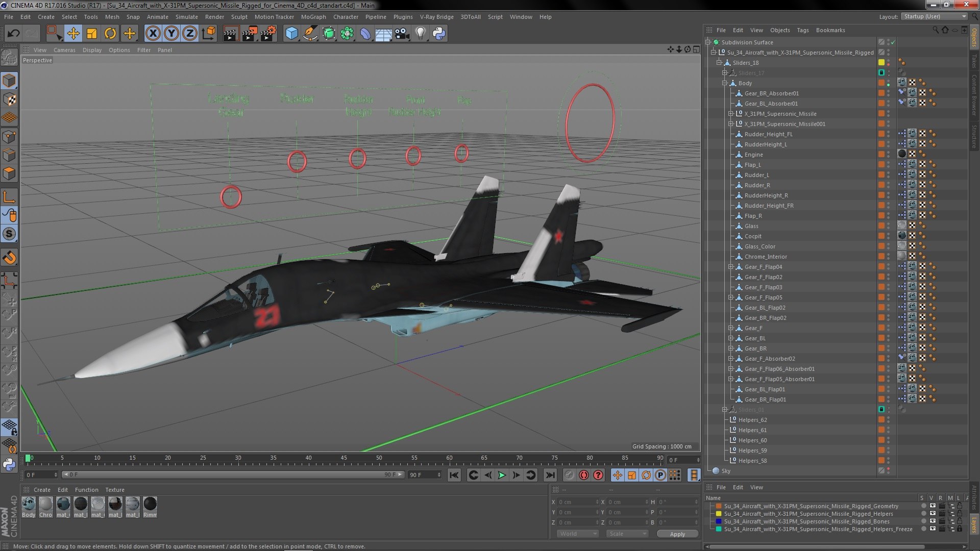Expand the Gear_F_Absorber02 object
Screen dimensions: 980x551
coord(730,359)
